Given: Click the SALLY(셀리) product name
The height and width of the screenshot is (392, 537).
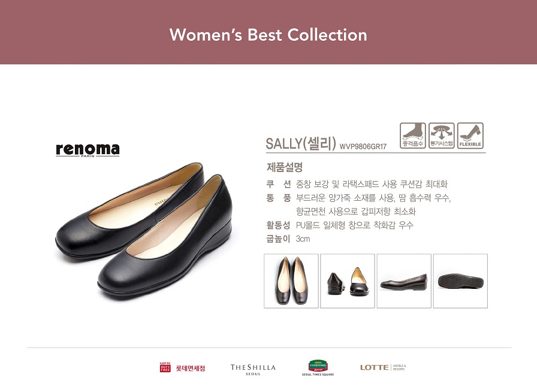Looking at the screenshot, I should tap(301, 143).
